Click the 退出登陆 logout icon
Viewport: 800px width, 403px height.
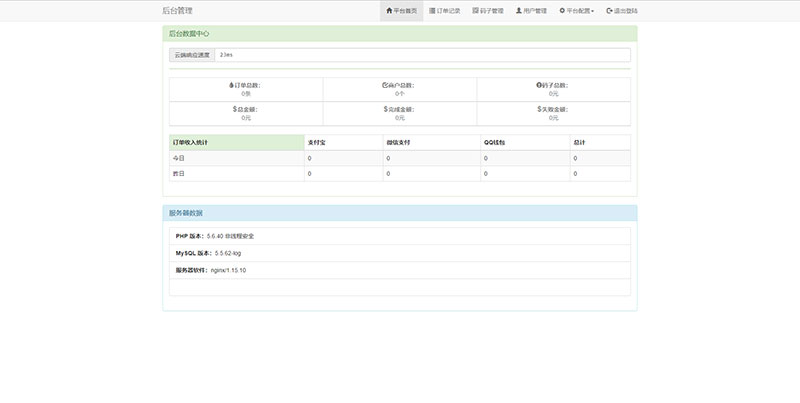point(609,11)
